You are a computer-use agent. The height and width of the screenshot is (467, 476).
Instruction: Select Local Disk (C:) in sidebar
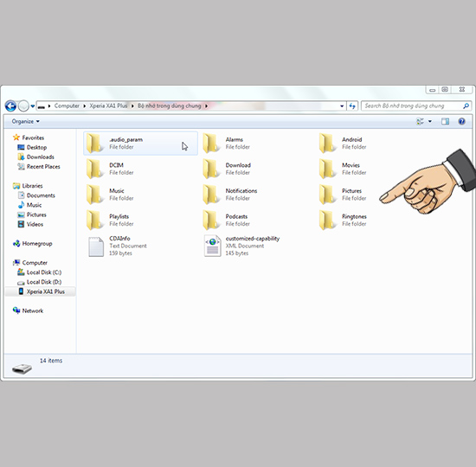(x=44, y=272)
